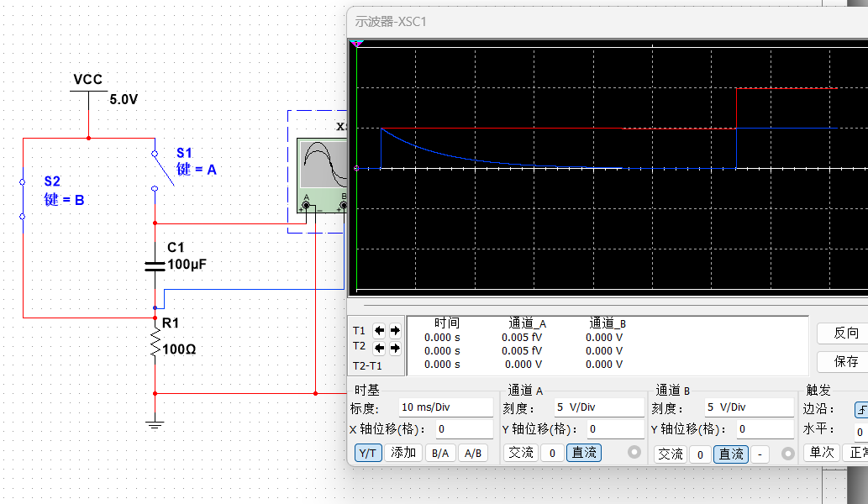
Task: Toggle Channel B invert minus button
Action: click(760, 454)
